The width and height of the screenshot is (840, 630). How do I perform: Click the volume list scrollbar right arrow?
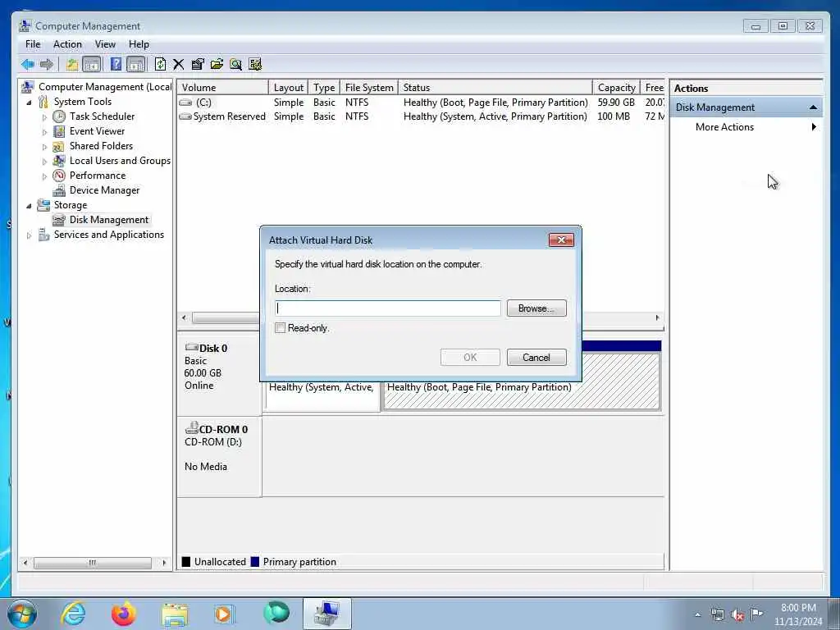tap(657, 317)
